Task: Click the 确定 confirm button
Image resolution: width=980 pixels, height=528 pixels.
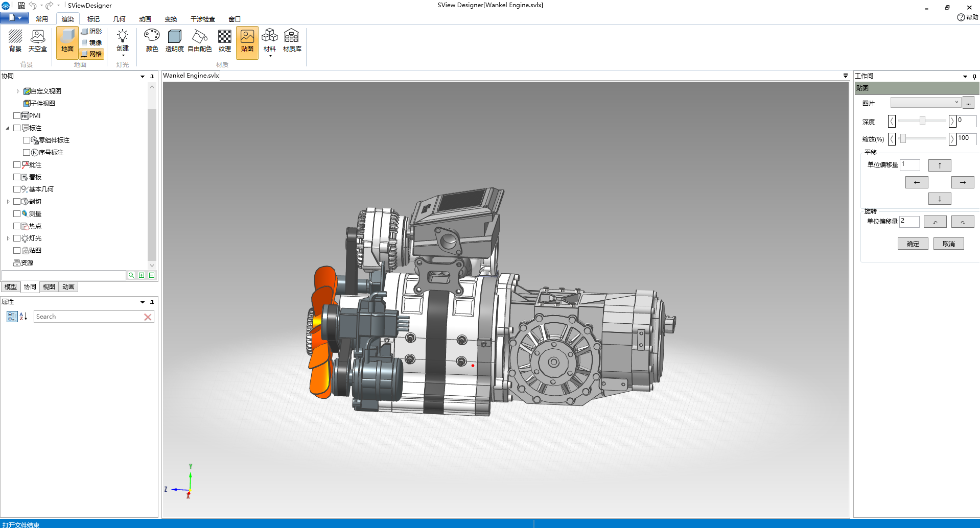Action: point(913,244)
